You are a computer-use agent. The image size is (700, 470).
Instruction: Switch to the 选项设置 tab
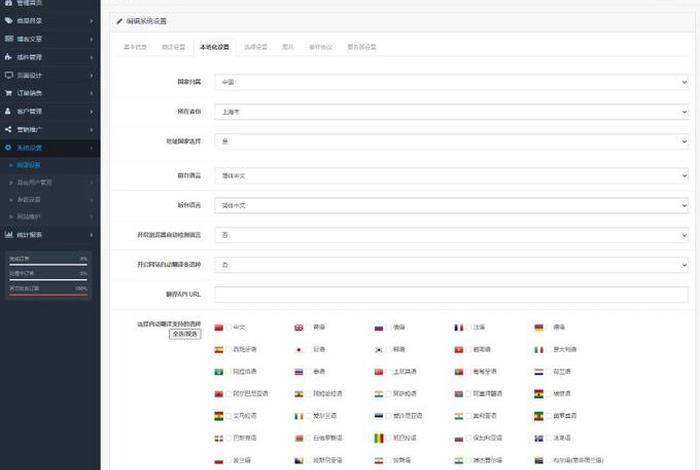point(256,47)
